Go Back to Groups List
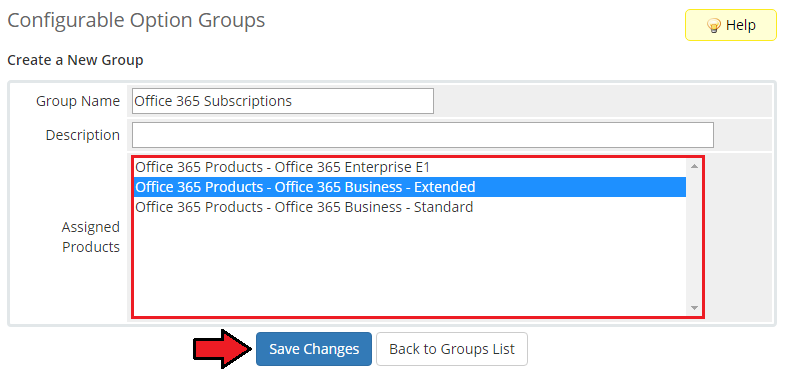The image size is (788, 378). pos(452,349)
